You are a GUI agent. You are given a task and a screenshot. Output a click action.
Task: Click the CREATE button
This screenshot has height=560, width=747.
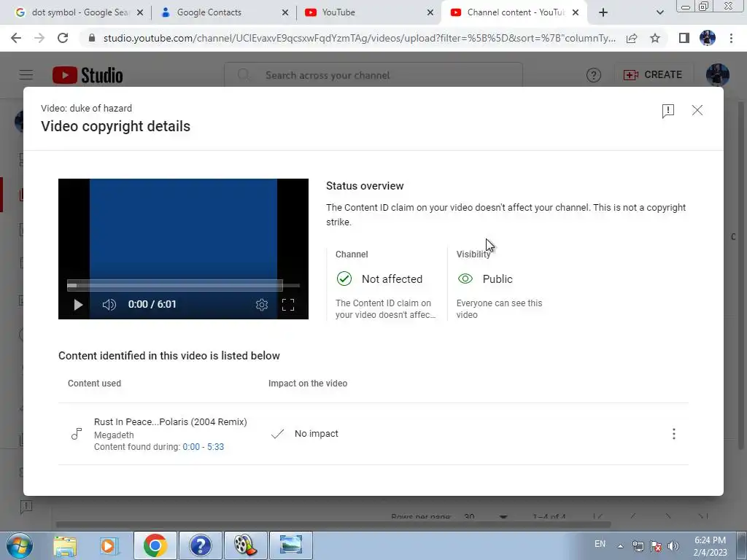point(653,75)
